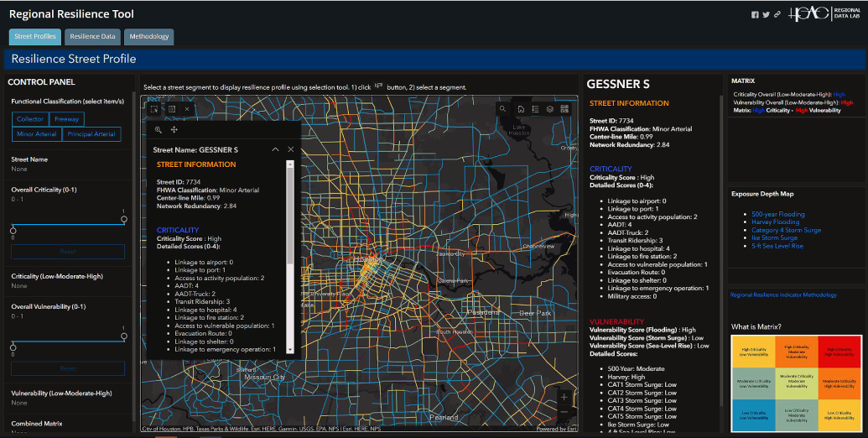Open the map search tool
The width and height of the screenshot is (868, 438).
coord(502,109)
